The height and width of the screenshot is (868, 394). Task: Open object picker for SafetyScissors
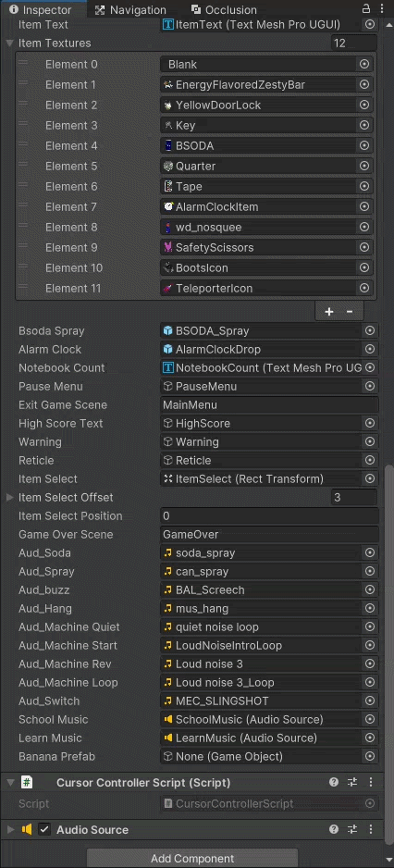point(364,247)
